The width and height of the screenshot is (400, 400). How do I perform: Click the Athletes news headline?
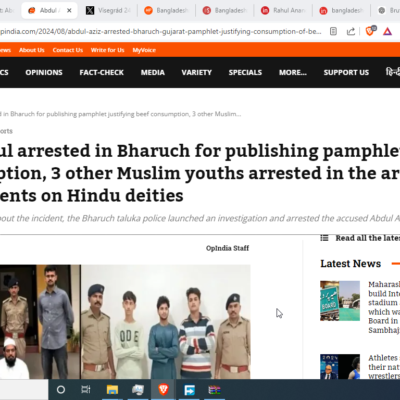[x=384, y=367]
